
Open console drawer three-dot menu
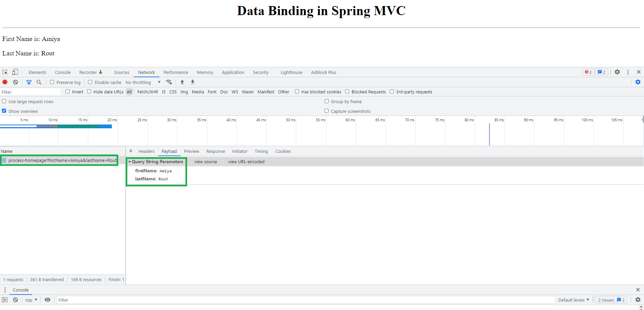coord(5,290)
